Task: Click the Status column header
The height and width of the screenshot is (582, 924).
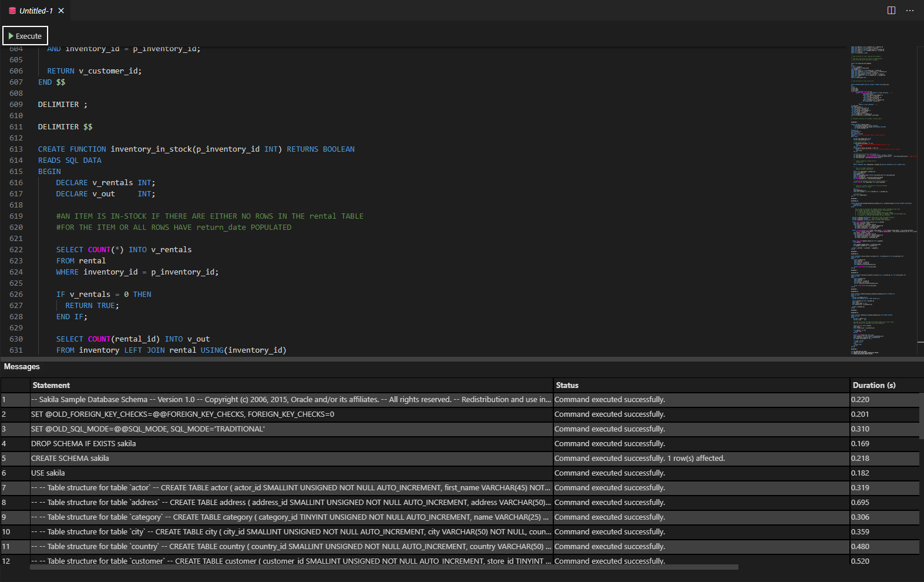Action: coord(567,385)
